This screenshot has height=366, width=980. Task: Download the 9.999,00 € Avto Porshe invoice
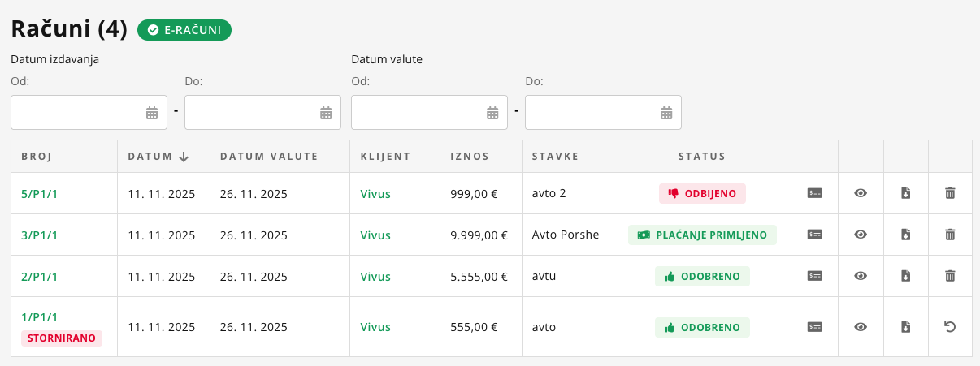(905, 235)
